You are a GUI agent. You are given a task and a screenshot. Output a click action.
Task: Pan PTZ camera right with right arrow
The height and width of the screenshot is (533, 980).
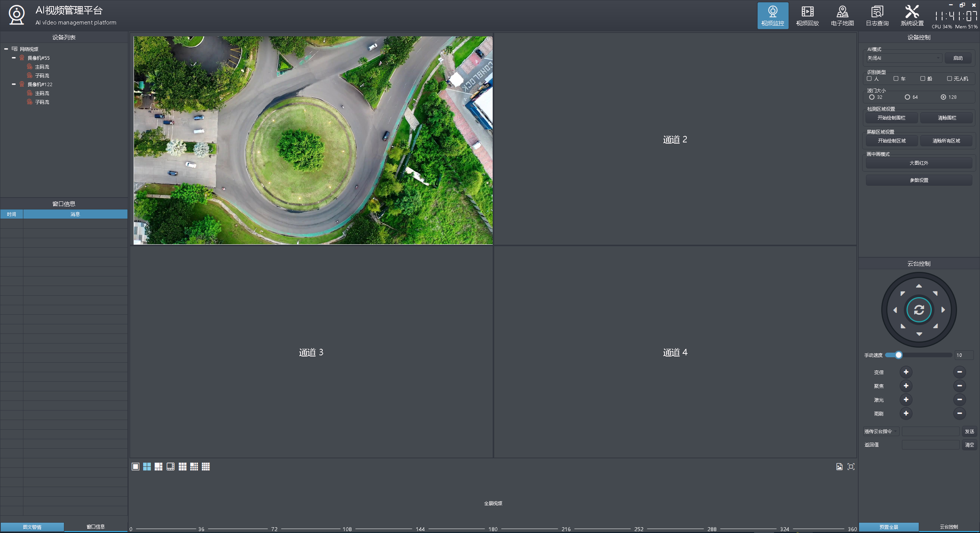coord(943,310)
